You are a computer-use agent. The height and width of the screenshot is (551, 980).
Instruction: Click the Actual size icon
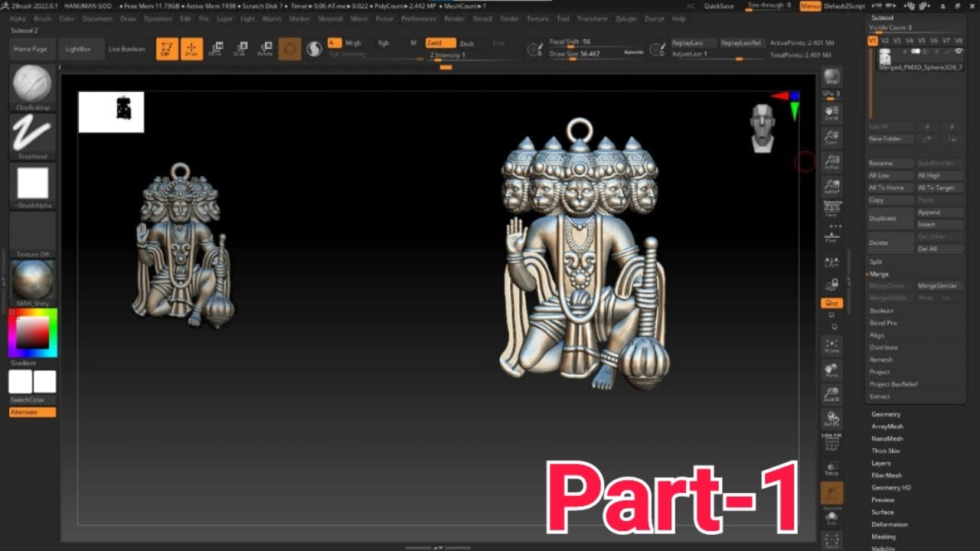[x=831, y=162]
